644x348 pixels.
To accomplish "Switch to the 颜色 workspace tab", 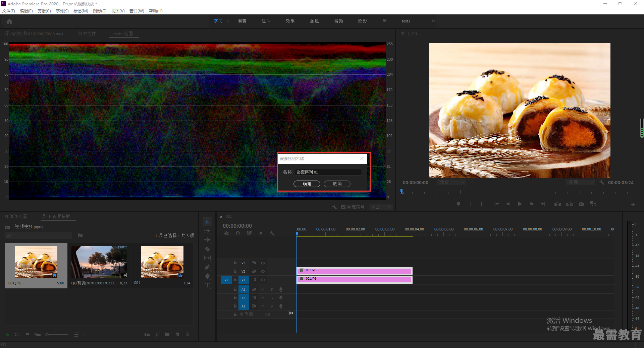I will point(314,21).
